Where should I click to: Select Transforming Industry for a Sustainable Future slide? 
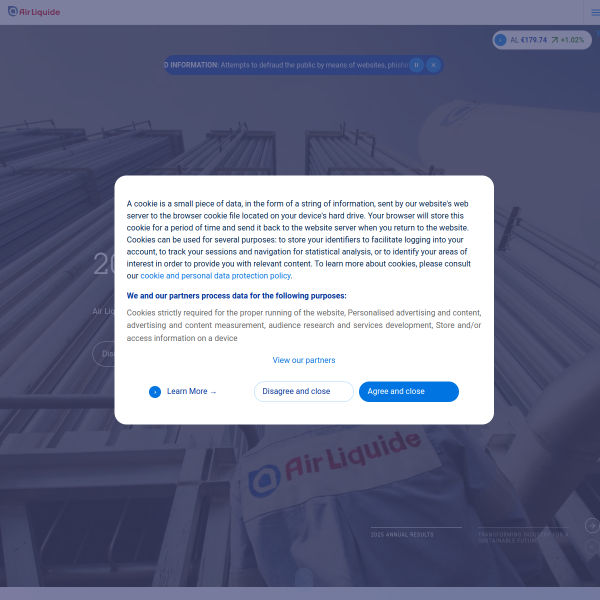(x=523, y=536)
